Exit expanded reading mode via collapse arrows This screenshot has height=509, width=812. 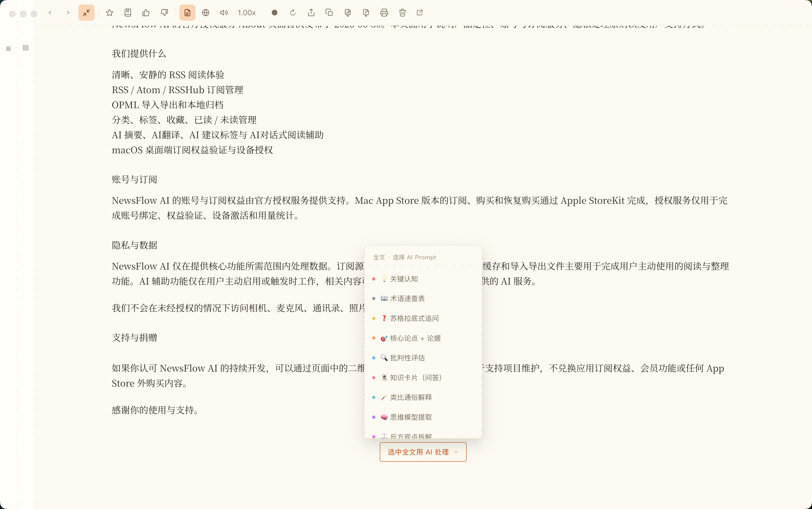point(86,13)
